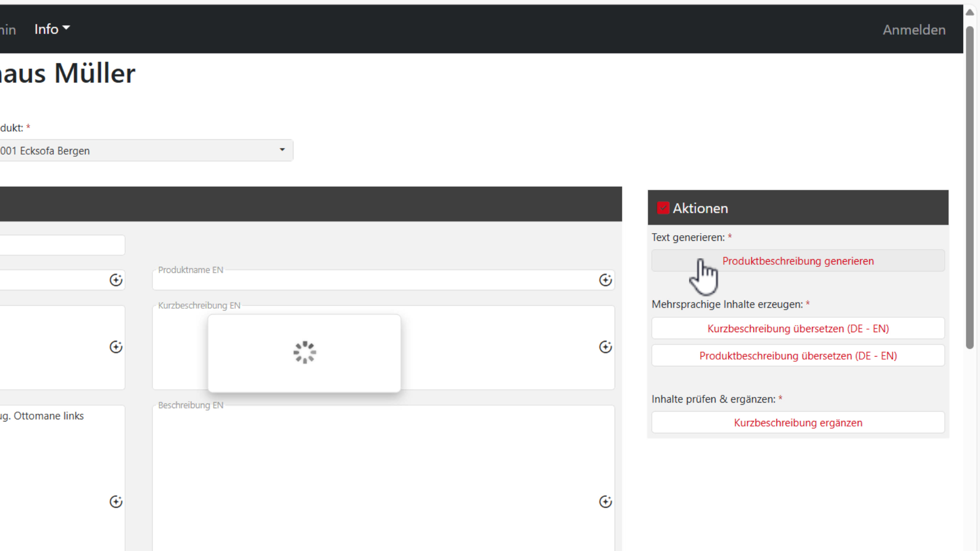
Task: Click the Anmelden login link
Action: tap(914, 30)
